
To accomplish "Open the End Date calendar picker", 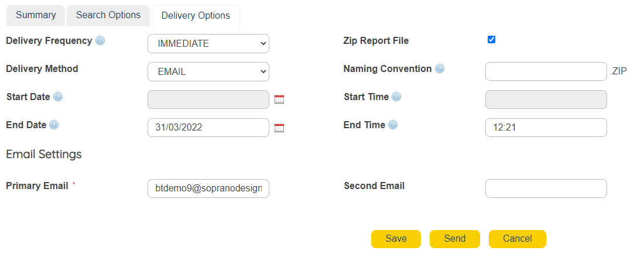I will 279,128.
